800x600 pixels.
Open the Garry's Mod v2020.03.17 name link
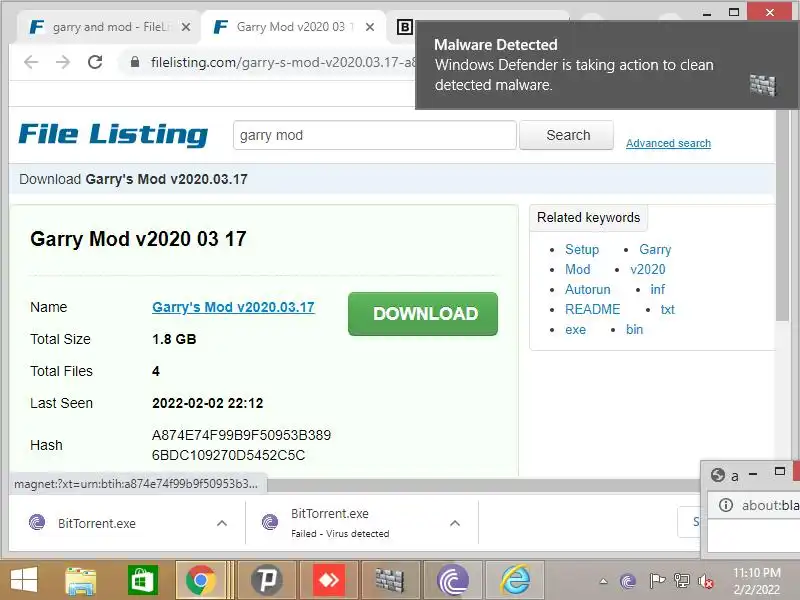pos(233,307)
